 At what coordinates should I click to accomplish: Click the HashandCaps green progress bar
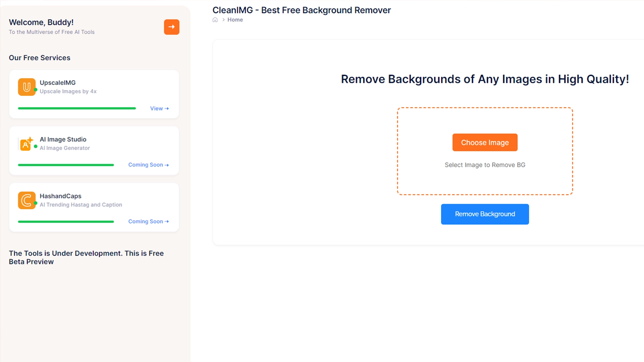(66, 222)
